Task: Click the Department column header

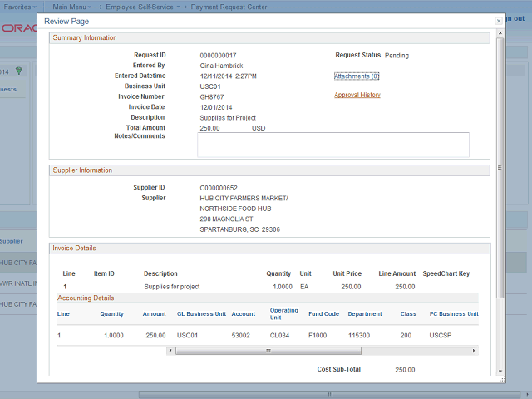Action: click(x=364, y=314)
